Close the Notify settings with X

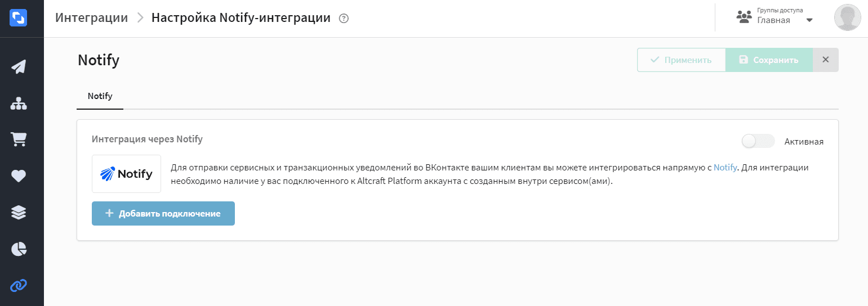coord(826,60)
